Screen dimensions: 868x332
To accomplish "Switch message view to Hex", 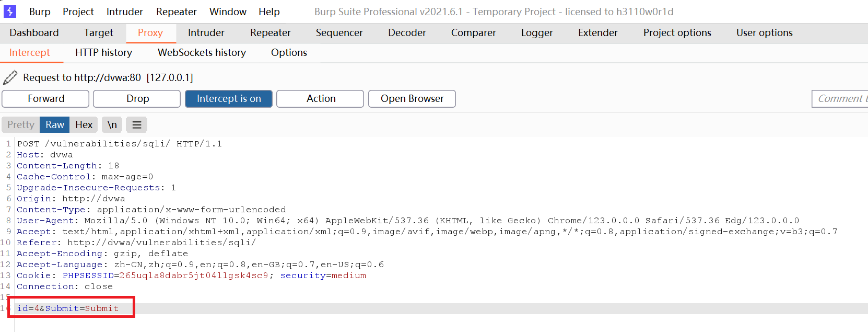I will 84,125.
